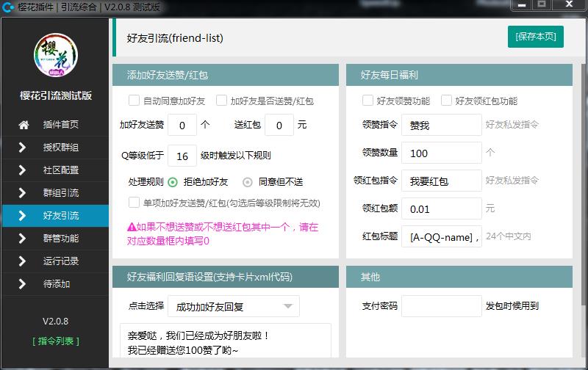Enable 好友领红包功能 checkbox
Screen dimensions: 588x370
pos(446,101)
